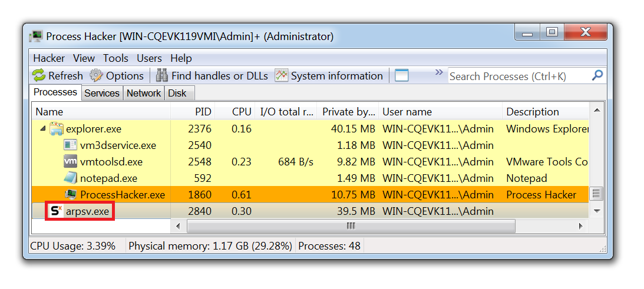Open the System information graph icon
This screenshot has height=289, width=644.
coord(282,75)
